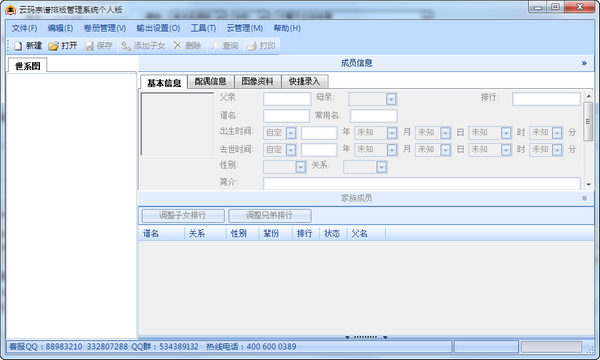Open the 关系 dropdown
Screen dimensions: 600x360
tap(381, 167)
